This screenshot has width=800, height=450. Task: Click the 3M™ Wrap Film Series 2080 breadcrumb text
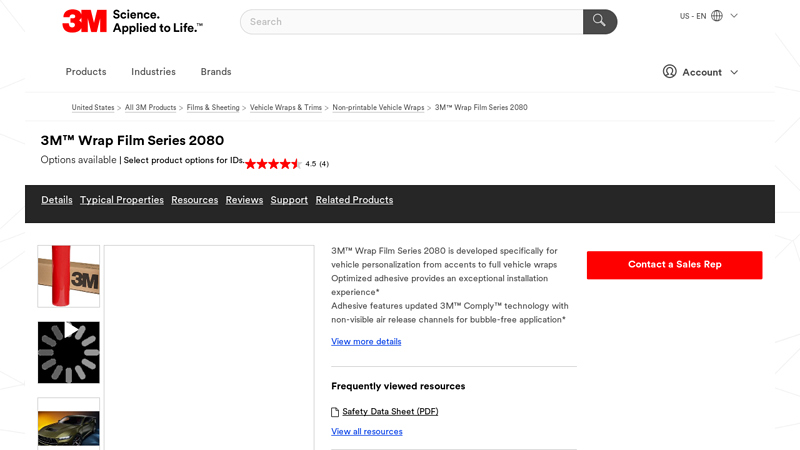tap(481, 107)
